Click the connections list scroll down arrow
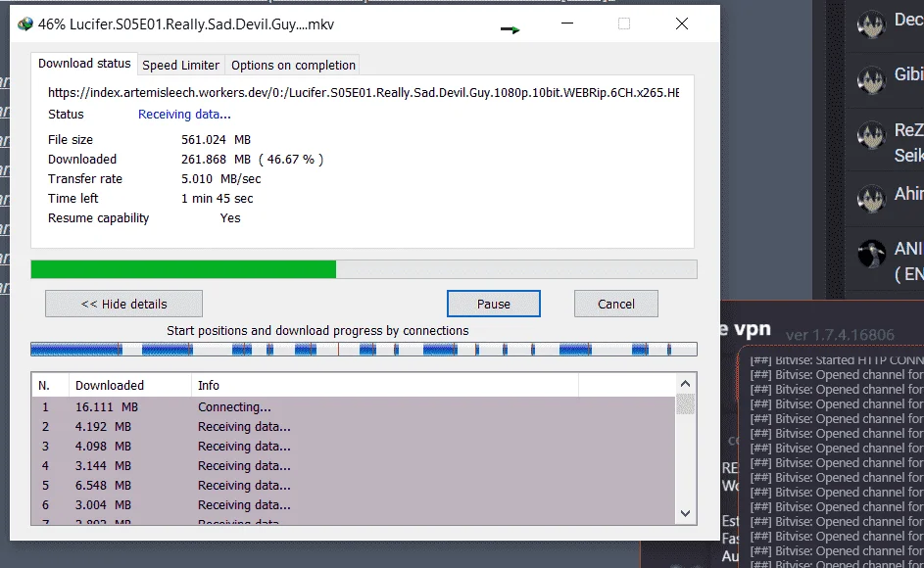924x568 pixels. [x=685, y=513]
